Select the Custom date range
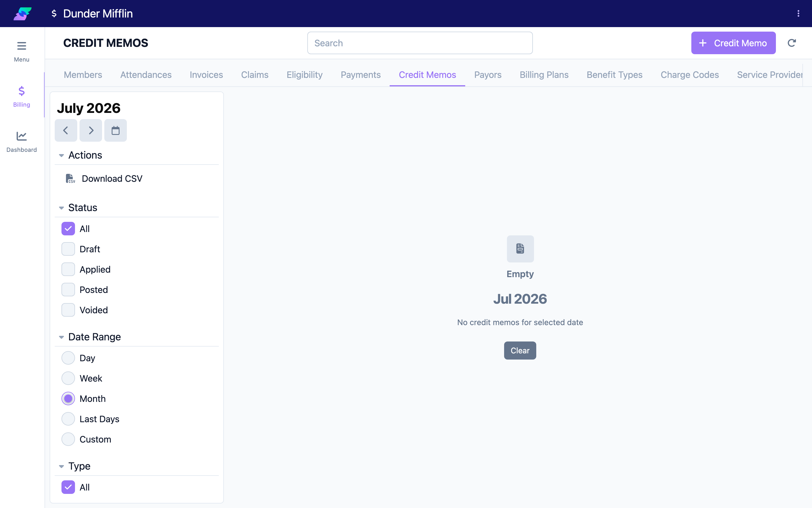Screen dimensions: 812x508 point(68,439)
